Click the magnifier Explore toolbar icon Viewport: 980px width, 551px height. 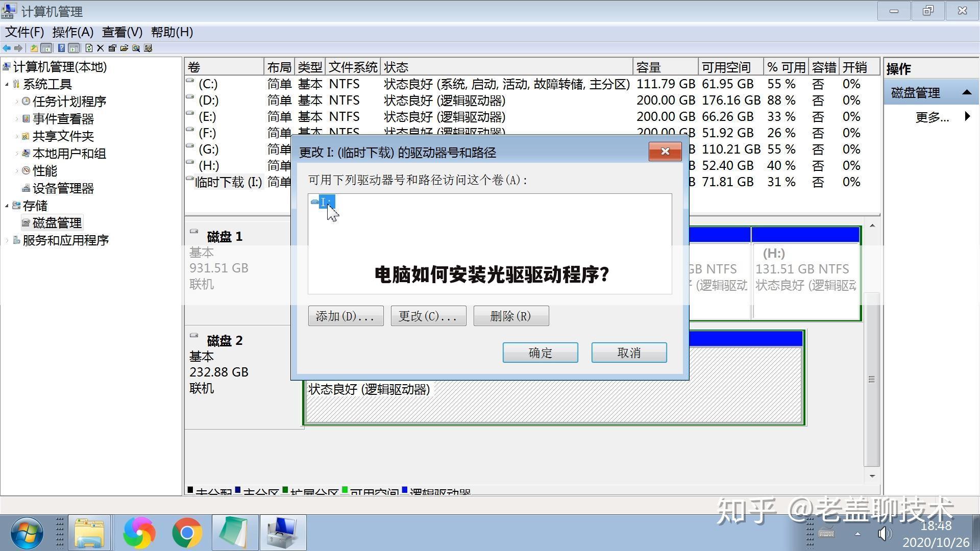point(136,48)
